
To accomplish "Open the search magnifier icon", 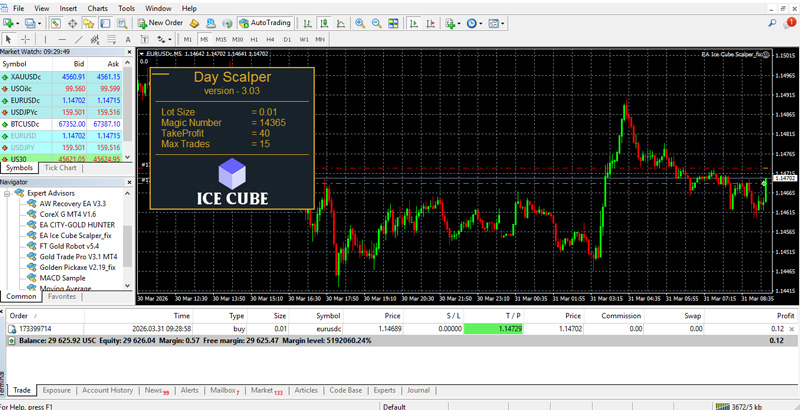I will point(772,23).
